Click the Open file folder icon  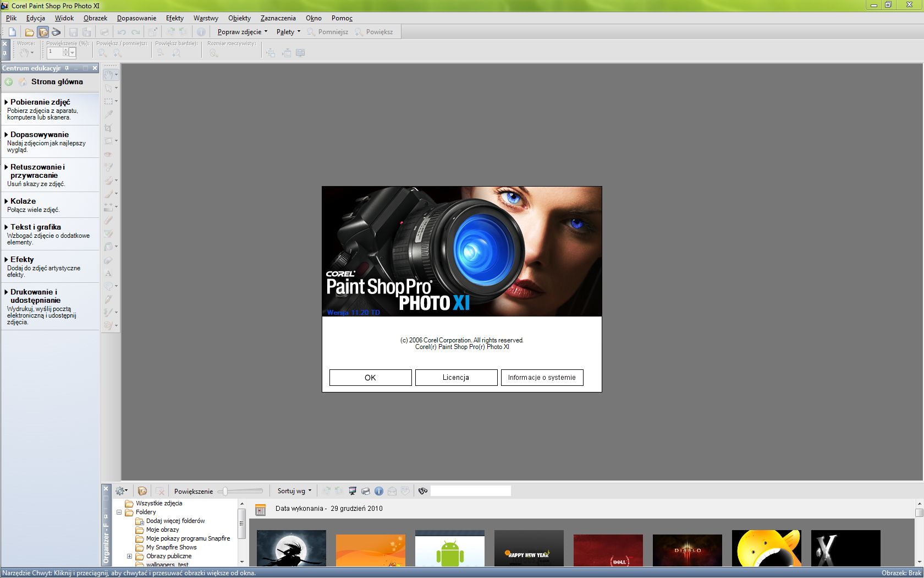pyautogui.click(x=29, y=32)
